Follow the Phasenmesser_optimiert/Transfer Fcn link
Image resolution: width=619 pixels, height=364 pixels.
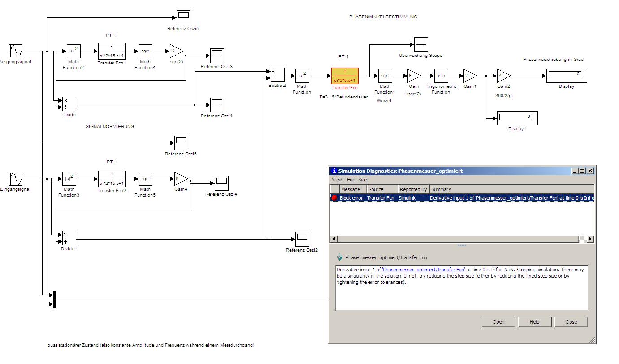point(424,270)
